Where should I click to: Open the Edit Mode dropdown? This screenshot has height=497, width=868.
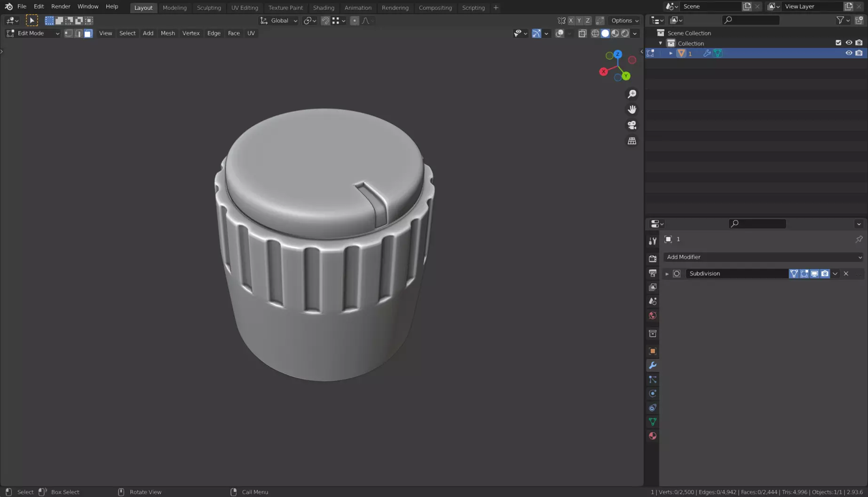[x=33, y=33]
